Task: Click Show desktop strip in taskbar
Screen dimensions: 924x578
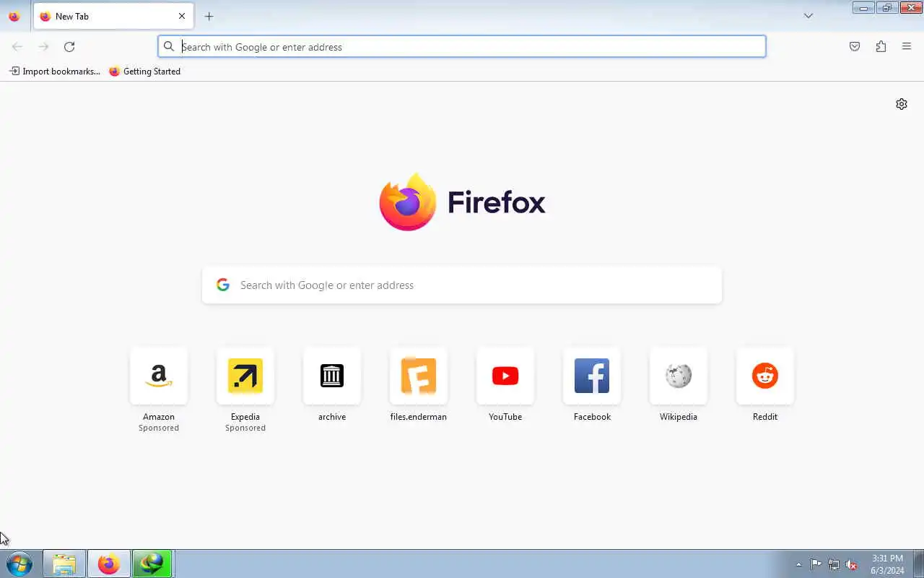Action: [x=918, y=564]
